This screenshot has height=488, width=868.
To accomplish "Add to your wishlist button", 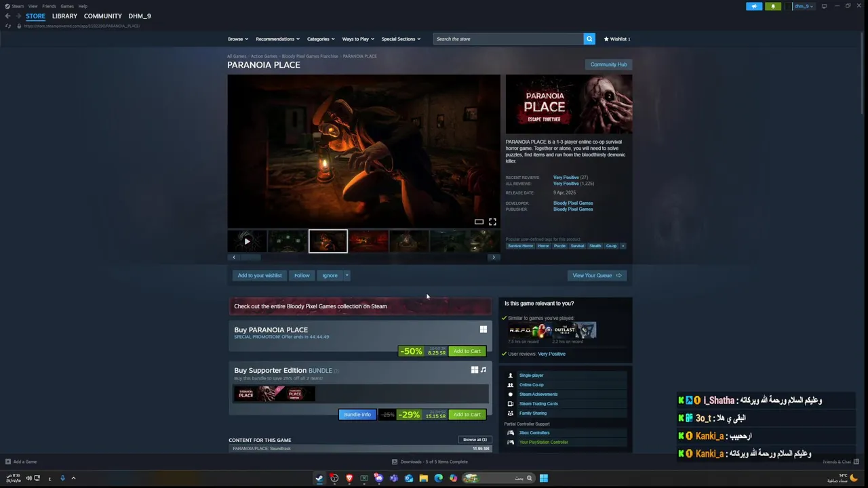I will point(260,275).
